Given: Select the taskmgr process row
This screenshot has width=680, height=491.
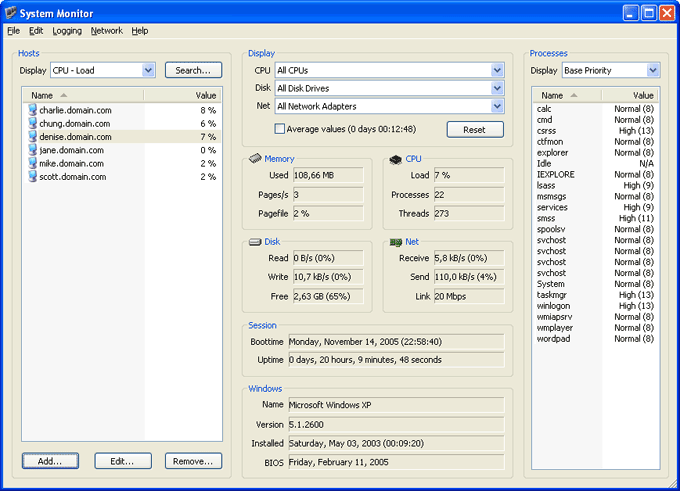Looking at the screenshot, I should pyautogui.click(x=595, y=295).
